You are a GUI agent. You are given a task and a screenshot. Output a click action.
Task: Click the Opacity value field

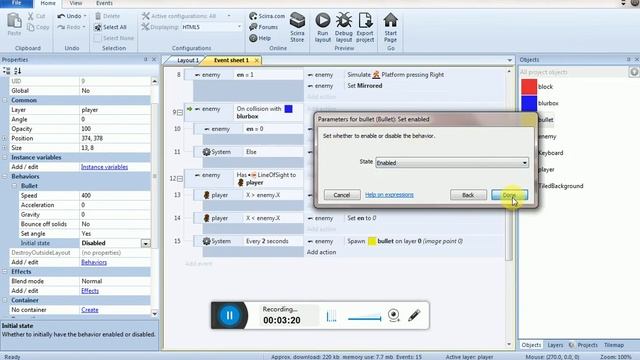pyautogui.click(x=115, y=129)
